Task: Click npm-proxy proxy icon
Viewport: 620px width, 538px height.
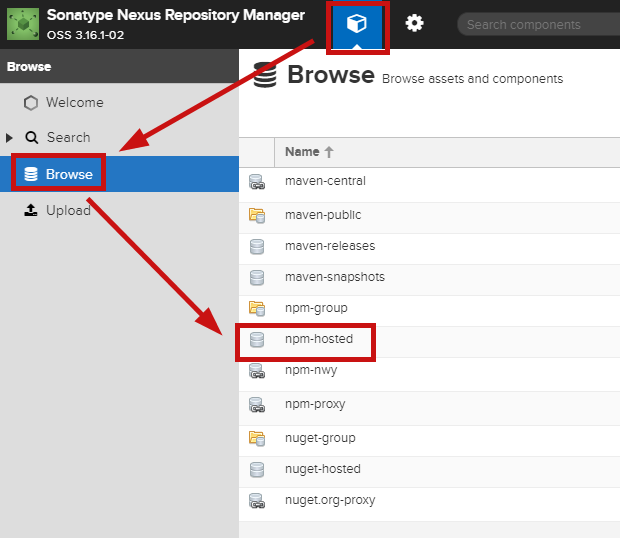Action: 257,405
